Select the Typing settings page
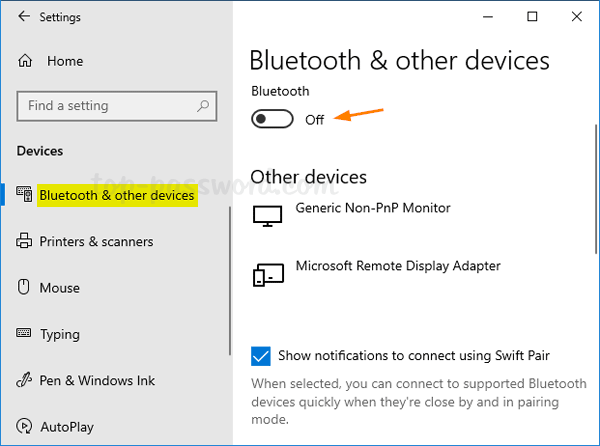Screen dimensions: 600x446 click(x=60, y=334)
